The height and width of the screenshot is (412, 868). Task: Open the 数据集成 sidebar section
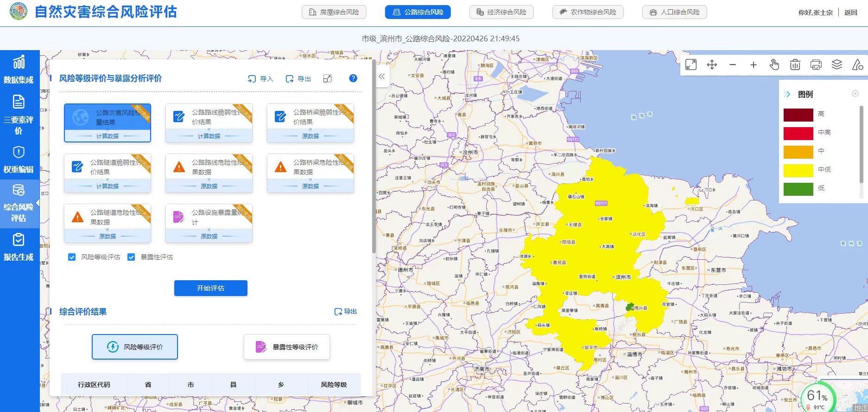coord(19,71)
